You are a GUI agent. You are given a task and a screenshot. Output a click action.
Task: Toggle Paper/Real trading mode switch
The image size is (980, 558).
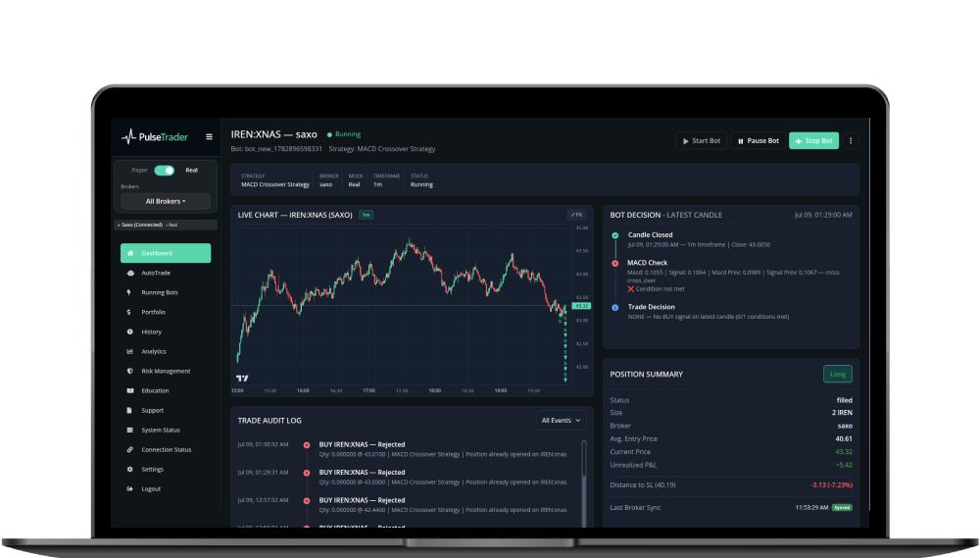coord(165,171)
